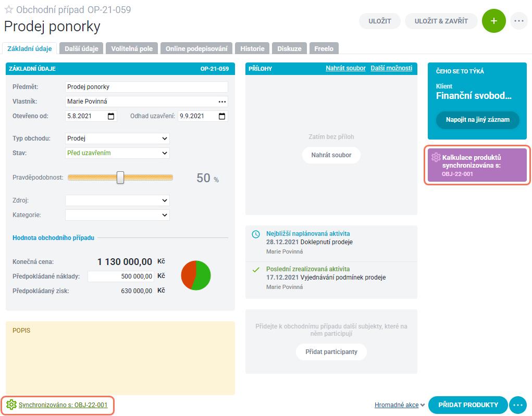The width and height of the screenshot is (532, 416).
Task: Switch to the Další údaje tab
Action: (82, 48)
